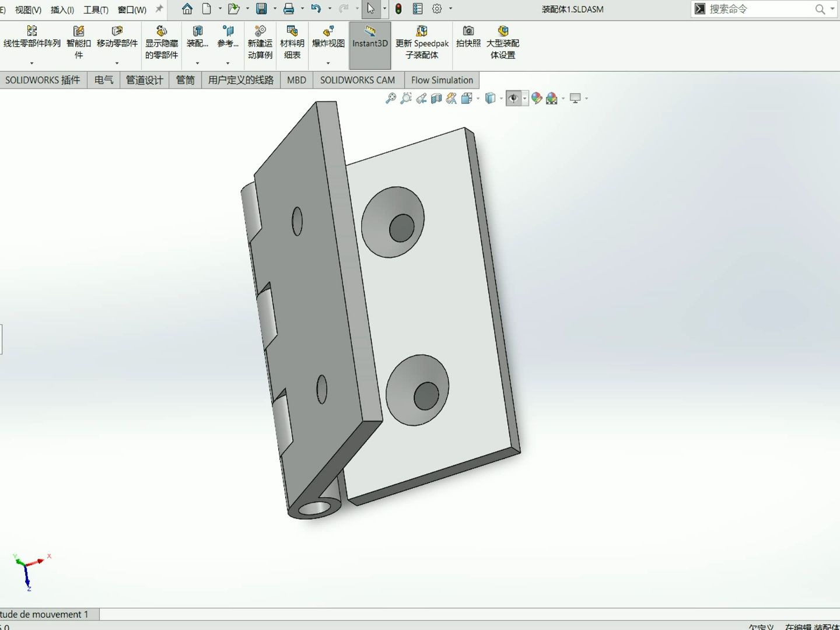Expand Undo history dropdown arrow
840x630 pixels.
coord(330,9)
